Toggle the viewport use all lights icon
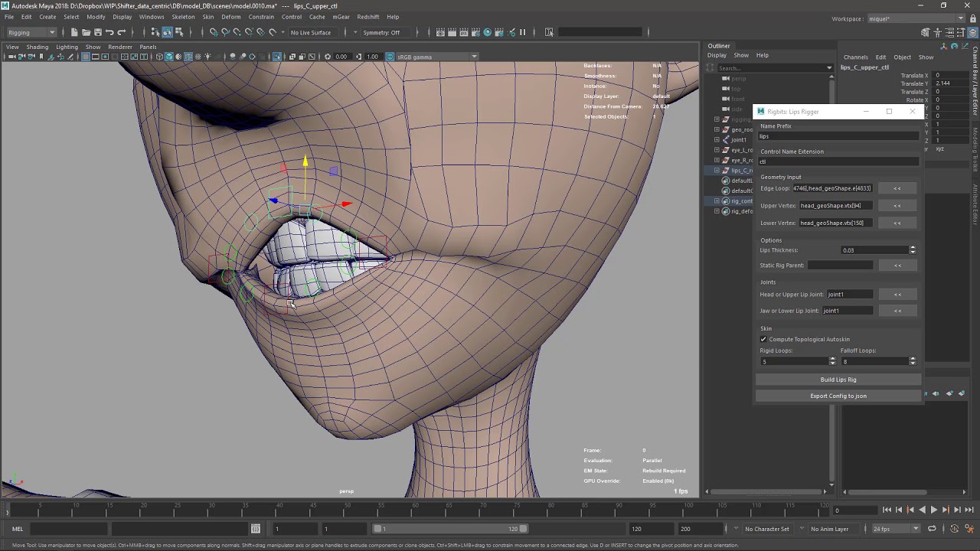 pos(207,57)
